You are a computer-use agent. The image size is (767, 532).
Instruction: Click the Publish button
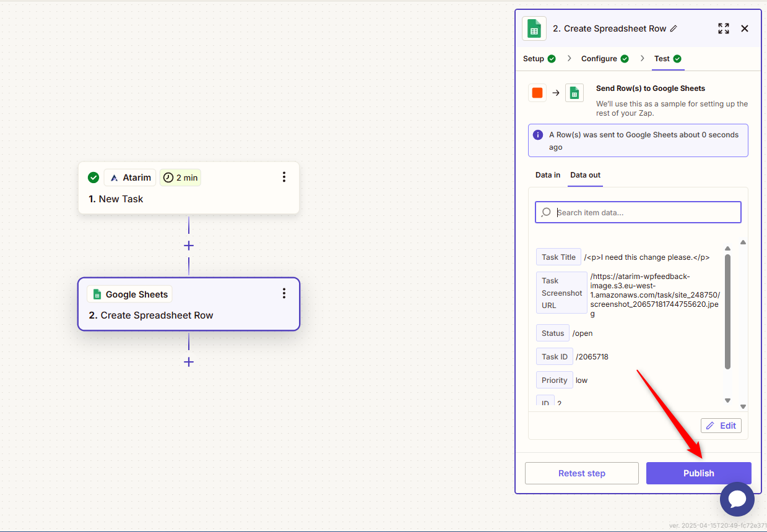pos(698,473)
